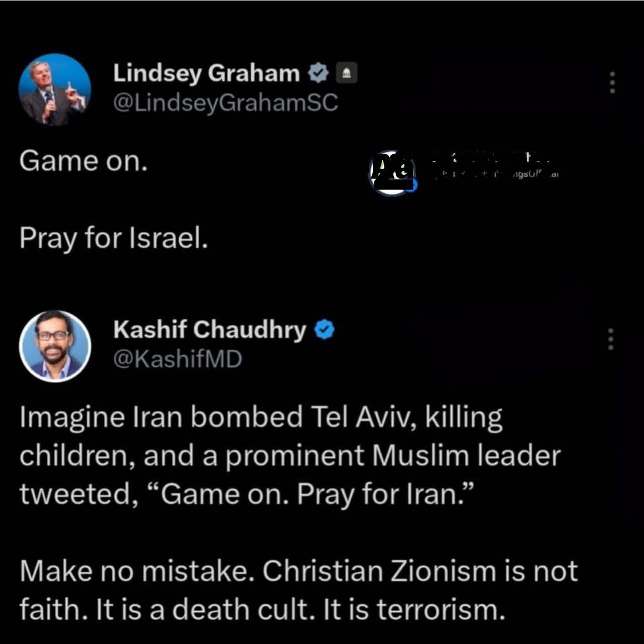The height and width of the screenshot is (644, 644).
Task: Click Kashif Chaudhry's verified checkmark badge
Action: (325, 330)
